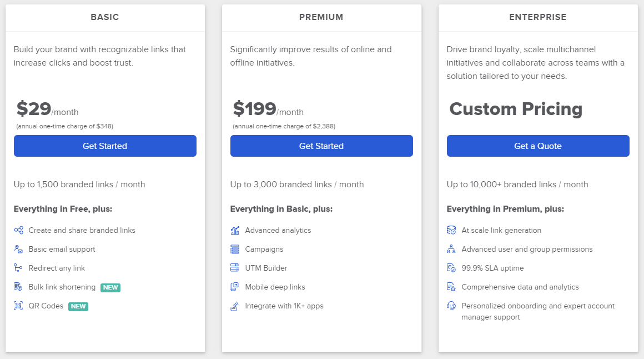Click the 99.9% SLA uptime icon

(451, 268)
